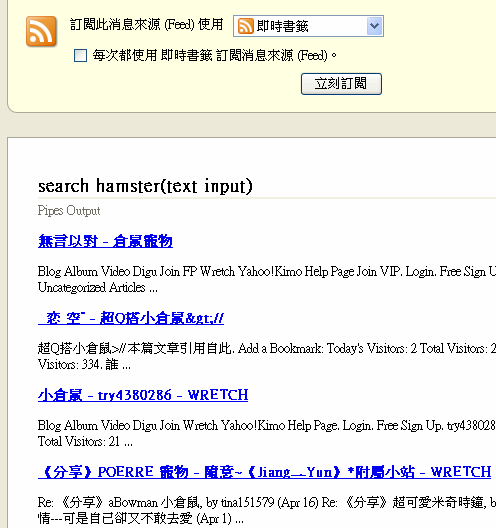Click summary text Re: 《分享》aBowman 小倉鼠
496x528 pixels.
[267, 502]
